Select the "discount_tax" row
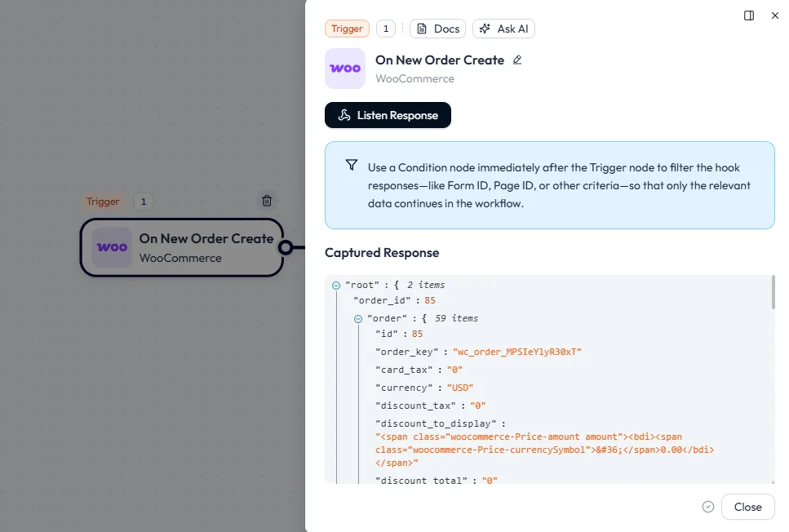 click(x=431, y=406)
